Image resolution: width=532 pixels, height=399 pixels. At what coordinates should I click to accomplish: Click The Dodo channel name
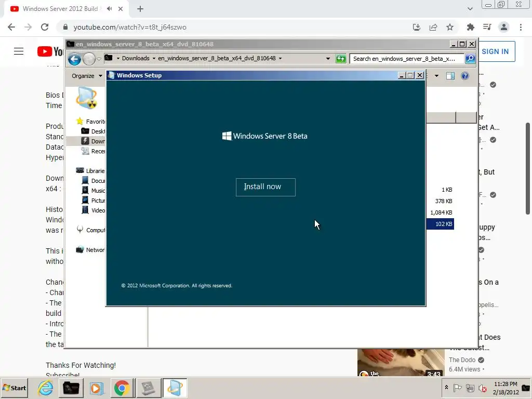coord(462,360)
